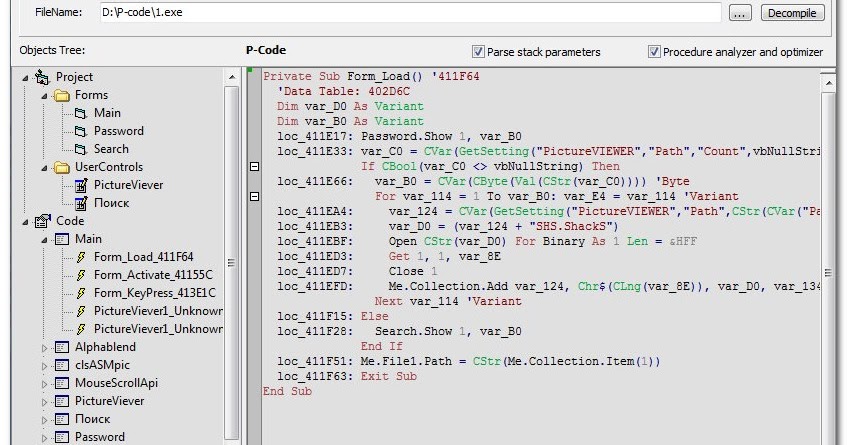This screenshot has height=445, width=847.
Task: Click the MouseScrollApi module icon
Action: [x=62, y=383]
